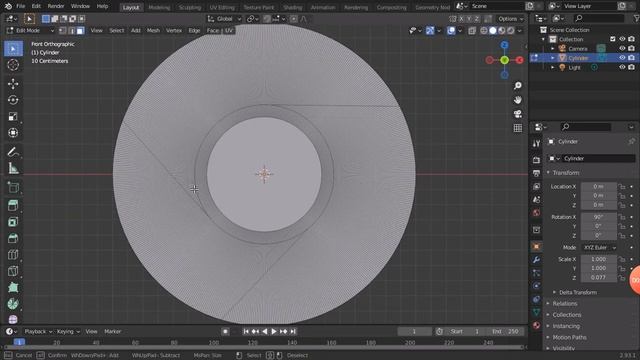Open the timeline Marker menu
Viewport: 640px width, 360px height.
pos(113,331)
